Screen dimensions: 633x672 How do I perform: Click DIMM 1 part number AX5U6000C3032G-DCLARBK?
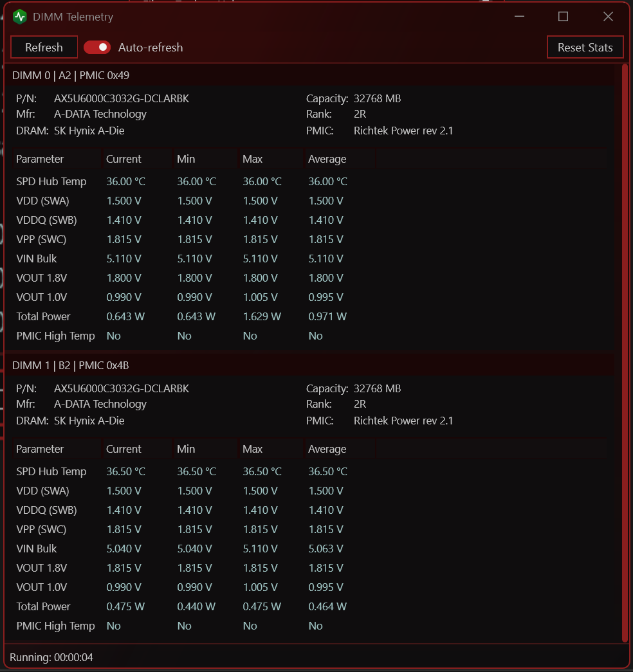coord(122,388)
